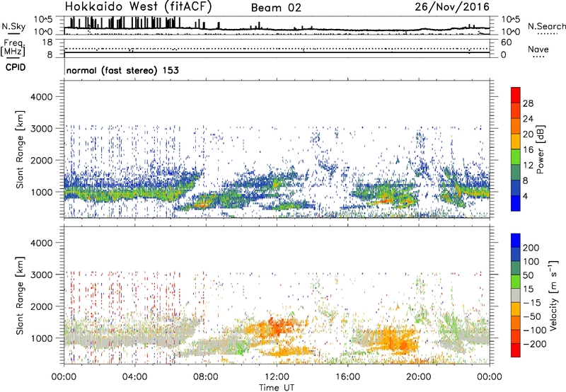Screen dimensions: 566x392
Task: Click the Velocity [m s⁻¹] colorbar label
Action: [553, 295]
